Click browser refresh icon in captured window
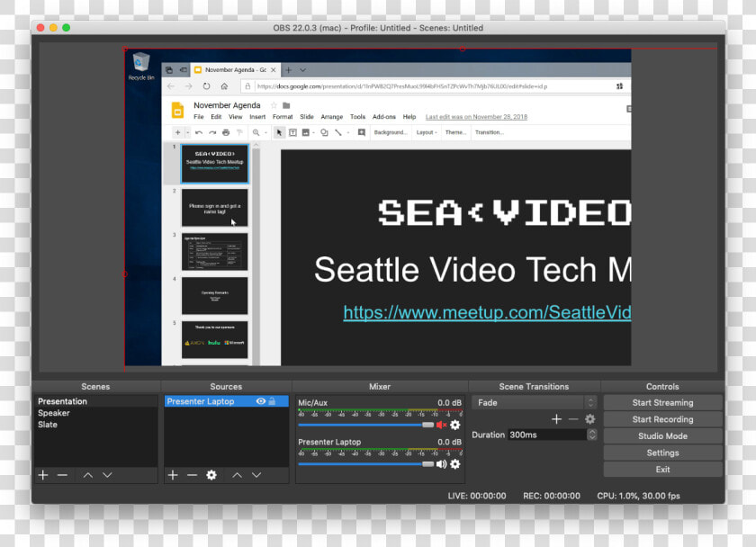The image size is (756, 547). (x=206, y=86)
